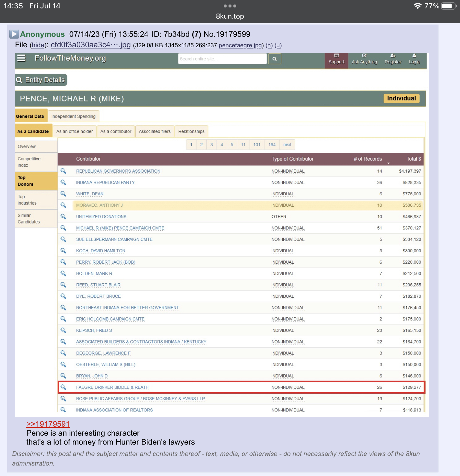Click the Entity Details button
Image resolution: width=460 pixels, height=476 pixels.
point(41,80)
